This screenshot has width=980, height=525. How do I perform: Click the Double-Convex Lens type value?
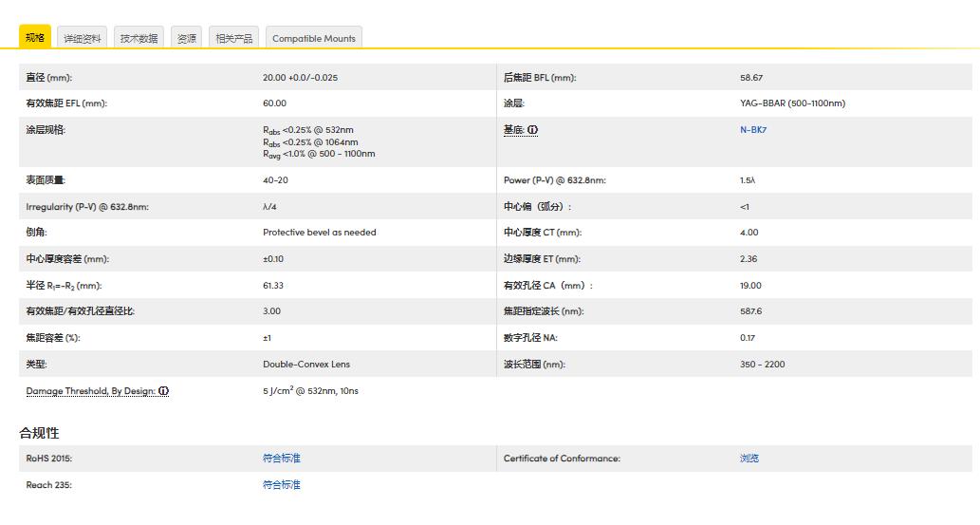click(x=305, y=365)
